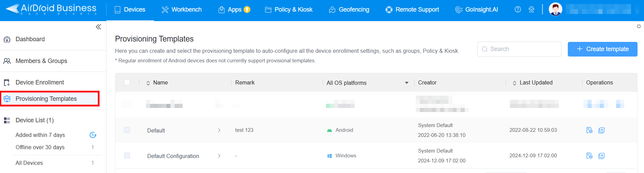The height and width of the screenshot is (173, 644).
Task: Duplicate the Default Configuration template icon
Action: [601, 156]
